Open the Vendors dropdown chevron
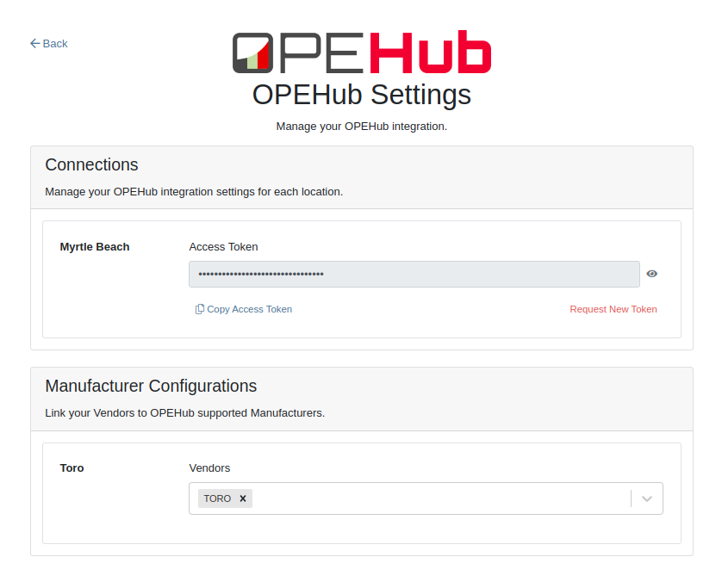 click(646, 498)
